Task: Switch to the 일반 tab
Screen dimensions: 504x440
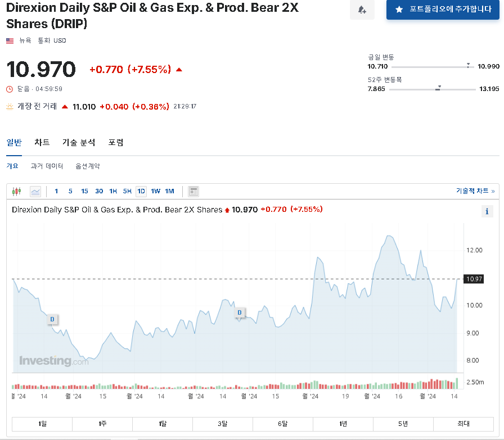Action: [14, 142]
